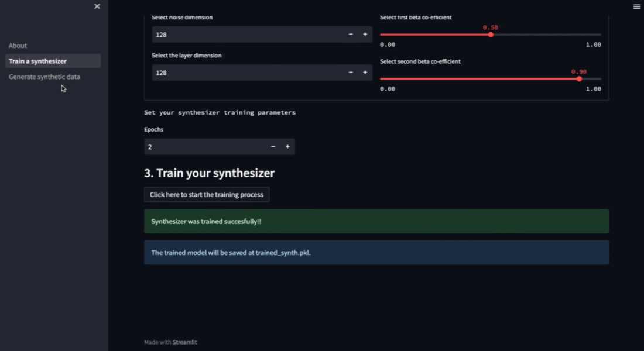Image resolution: width=644 pixels, height=351 pixels.
Task: Click the first beta coefficient slider handle
Action: [x=491, y=35]
